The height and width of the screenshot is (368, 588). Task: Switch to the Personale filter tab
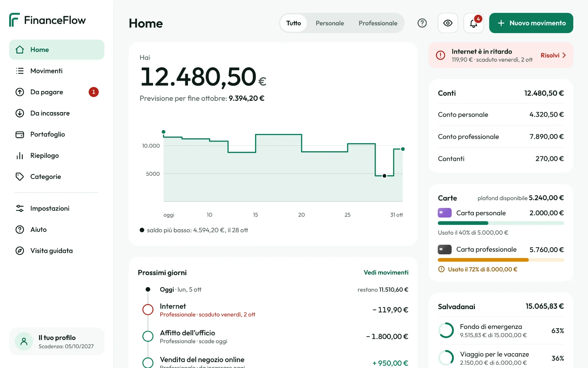tap(330, 23)
